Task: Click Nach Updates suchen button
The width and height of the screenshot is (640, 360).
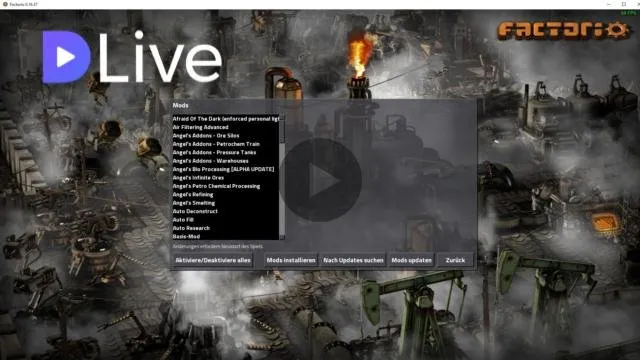Action: pos(353,260)
